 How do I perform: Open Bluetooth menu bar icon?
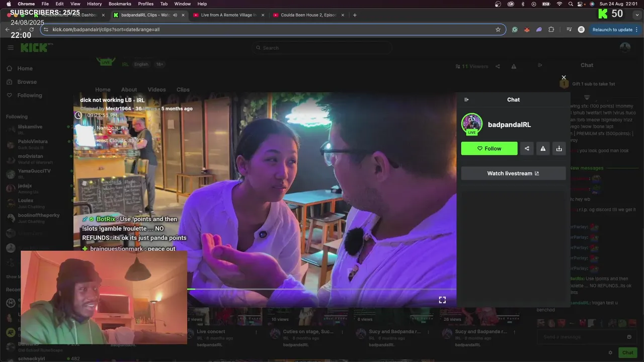tap(522, 4)
